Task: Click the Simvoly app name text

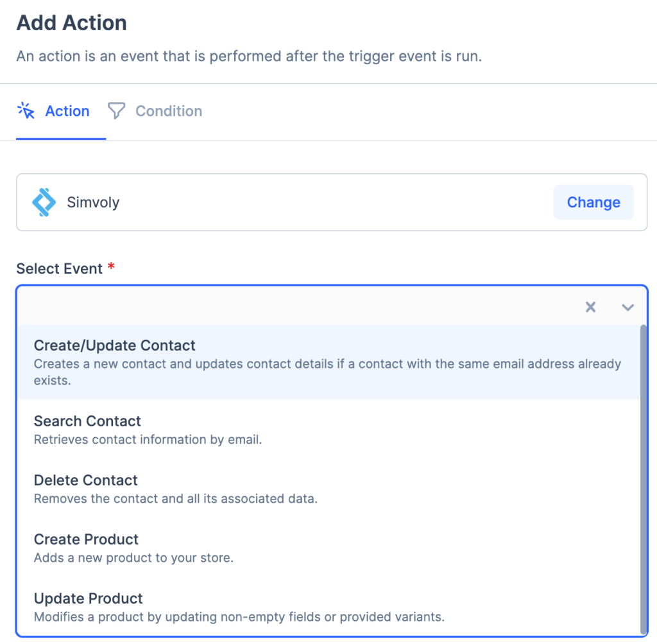Action: pyautogui.click(x=93, y=202)
